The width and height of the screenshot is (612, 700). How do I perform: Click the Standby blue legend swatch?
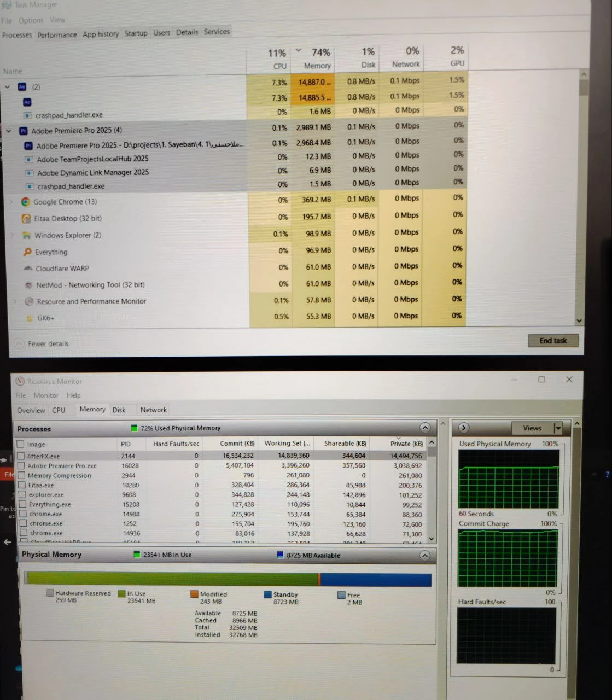267,594
